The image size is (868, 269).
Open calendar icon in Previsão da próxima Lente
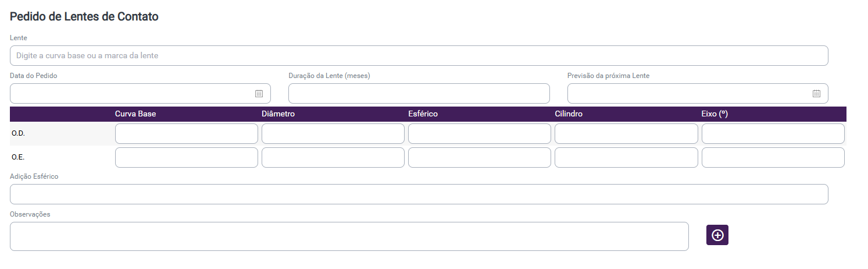coord(816,93)
